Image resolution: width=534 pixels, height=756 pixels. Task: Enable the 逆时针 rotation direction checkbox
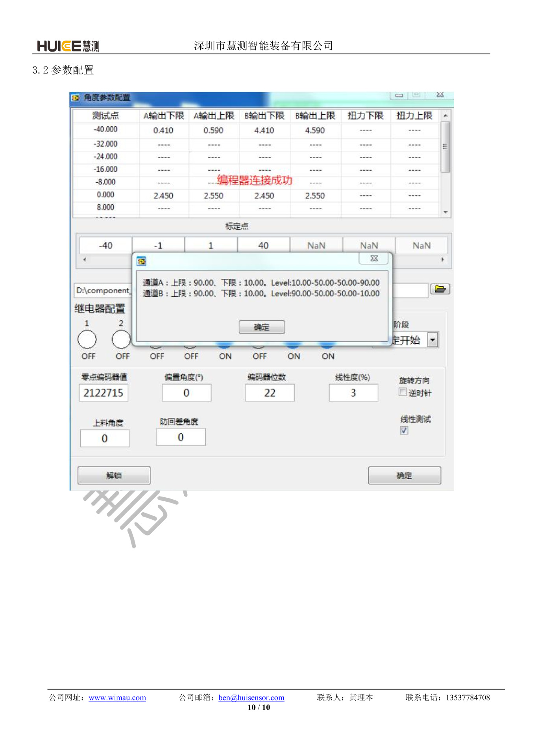[x=403, y=392]
